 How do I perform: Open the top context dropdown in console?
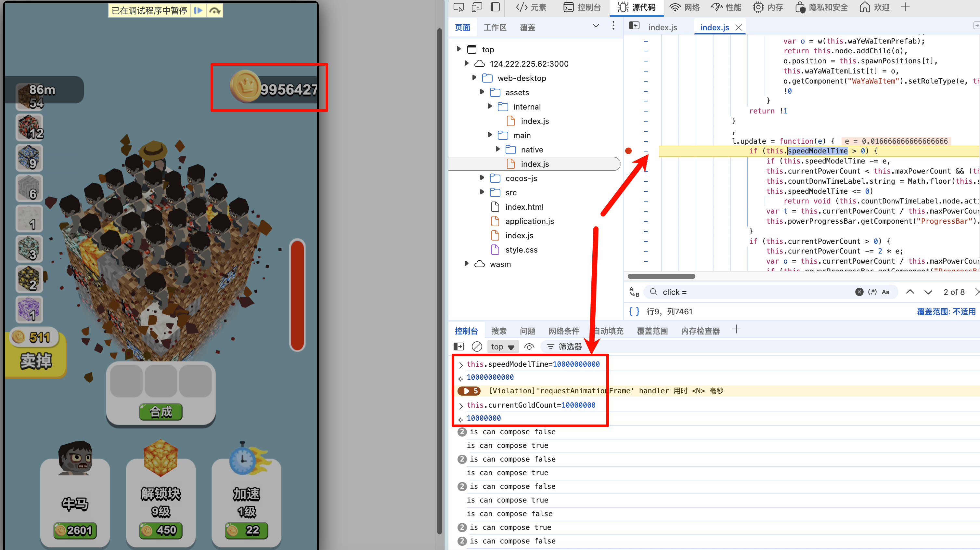(x=502, y=347)
